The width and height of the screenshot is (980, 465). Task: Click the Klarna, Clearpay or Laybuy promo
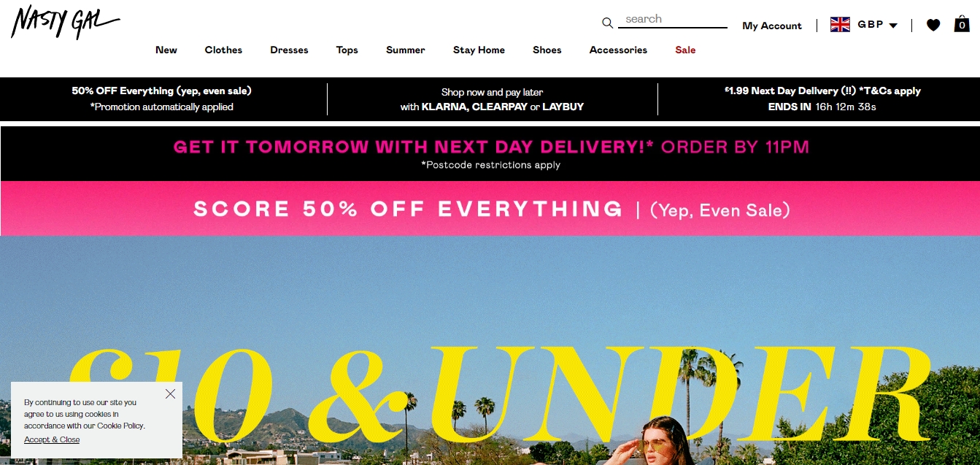(493, 99)
